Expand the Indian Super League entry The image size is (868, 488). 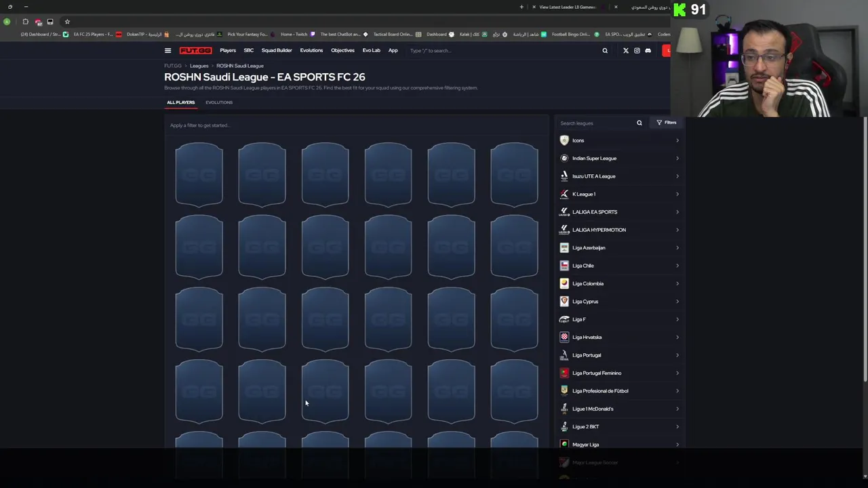[677, 158]
